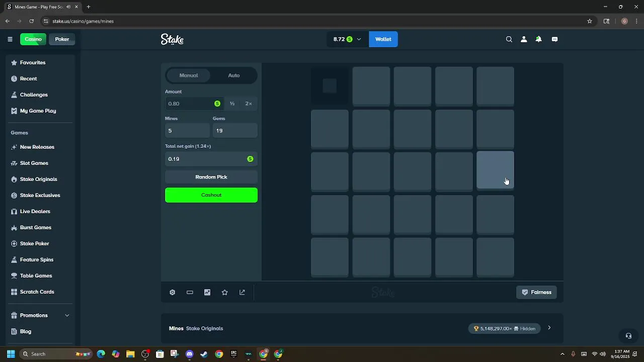644x362 pixels.
Task: Open the Fairness button
Action: [x=536, y=292]
